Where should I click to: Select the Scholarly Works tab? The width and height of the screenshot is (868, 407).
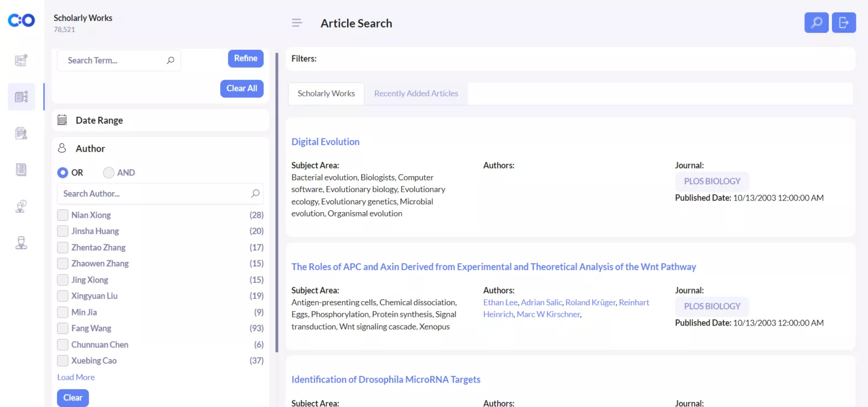pos(326,94)
